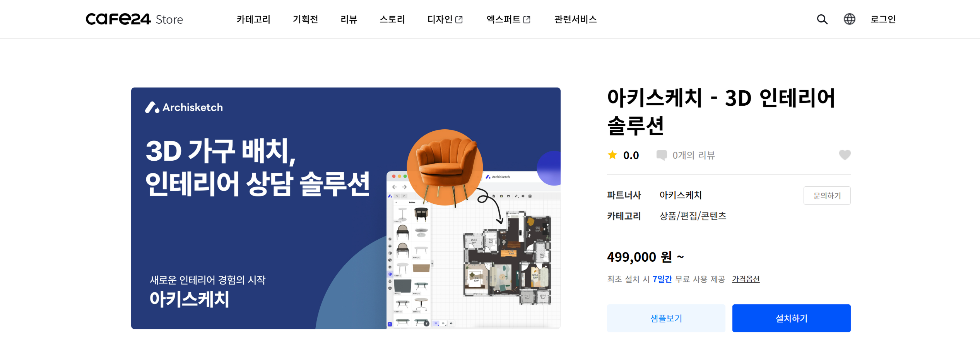Screen dimensions: 980x357
Task: Open the 0개의 리뷰 review count
Action: (693, 155)
